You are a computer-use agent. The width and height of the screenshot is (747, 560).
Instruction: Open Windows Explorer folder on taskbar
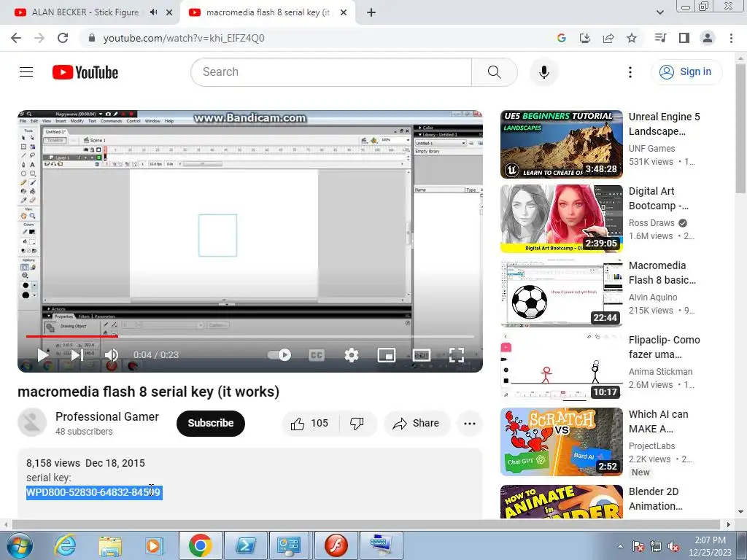click(109, 545)
